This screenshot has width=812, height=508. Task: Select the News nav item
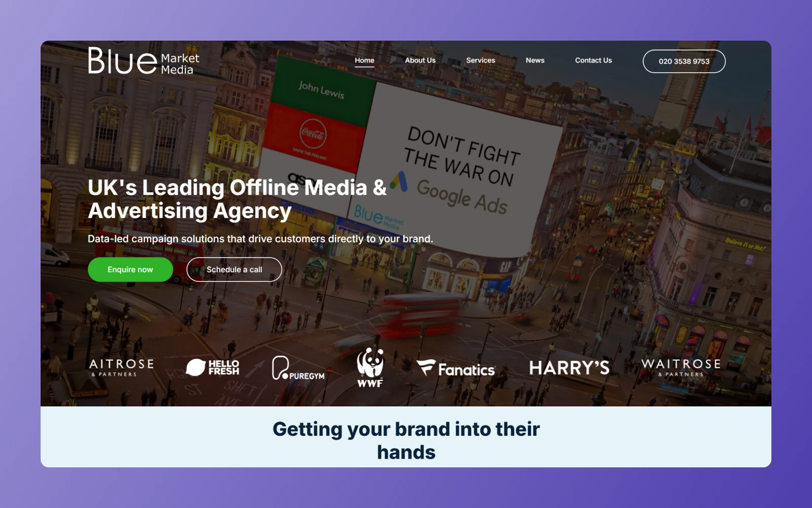tap(535, 60)
